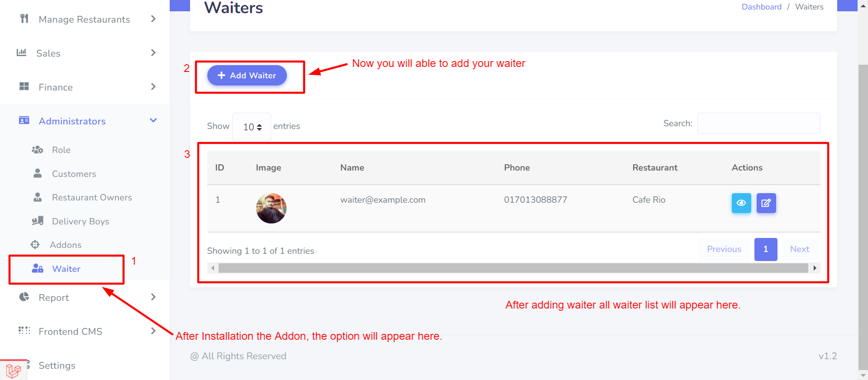Viewport: 868px width, 380px height.
Task: Expand the Frontend CMS chevron
Action: [x=153, y=331]
